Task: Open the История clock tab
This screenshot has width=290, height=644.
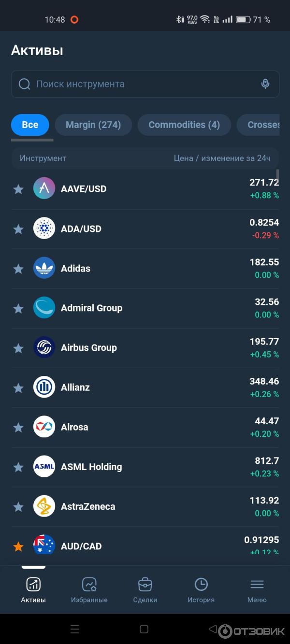Action: pyautogui.click(x=201, y=585)
